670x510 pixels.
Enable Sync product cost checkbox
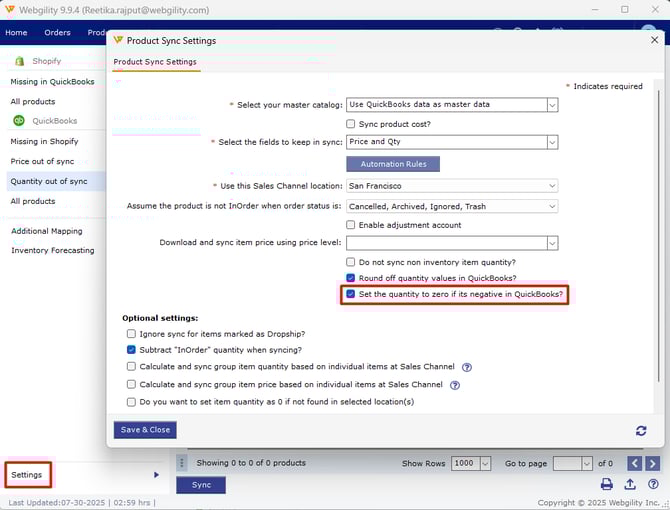(350, 124)
